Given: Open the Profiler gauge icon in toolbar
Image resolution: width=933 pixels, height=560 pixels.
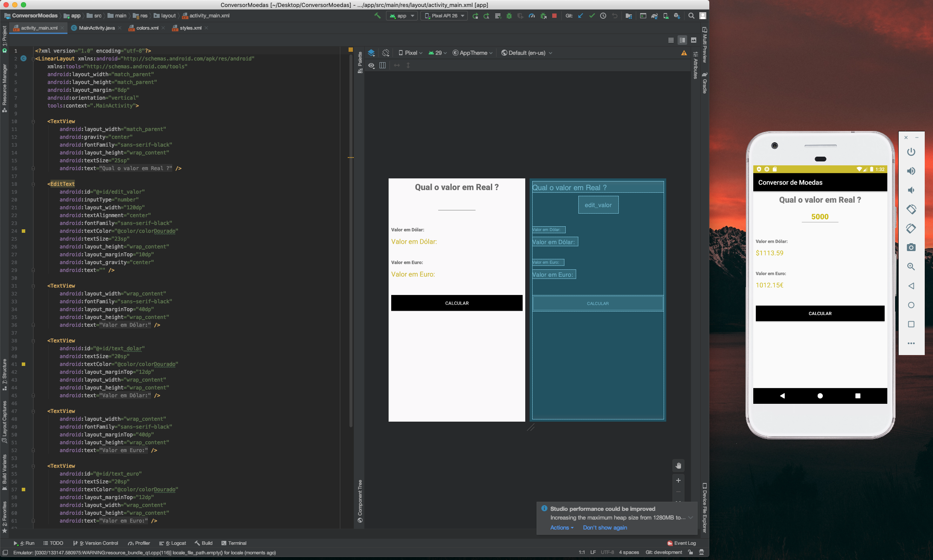Looking at the screenshot, I should tap(531, 16).
